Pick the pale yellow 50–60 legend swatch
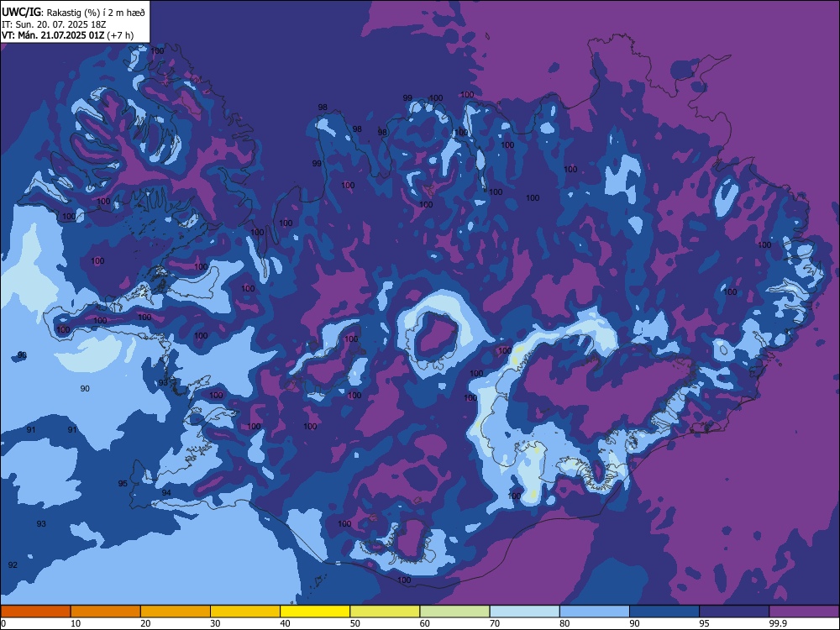 386,612
